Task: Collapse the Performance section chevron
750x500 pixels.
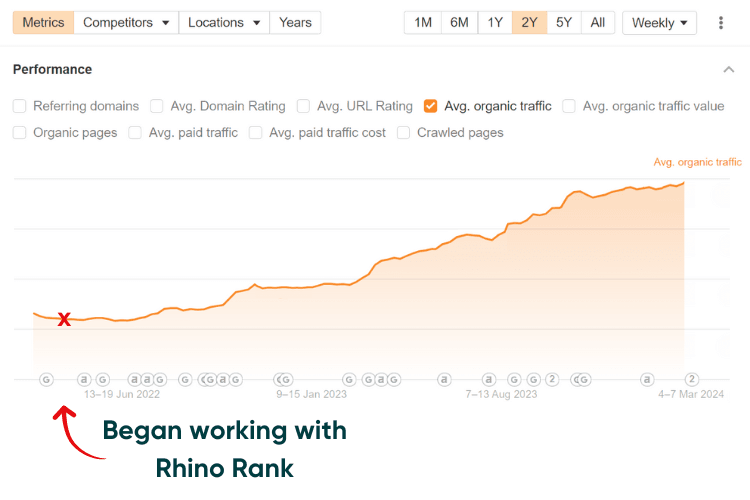Action: pos(727,69)
